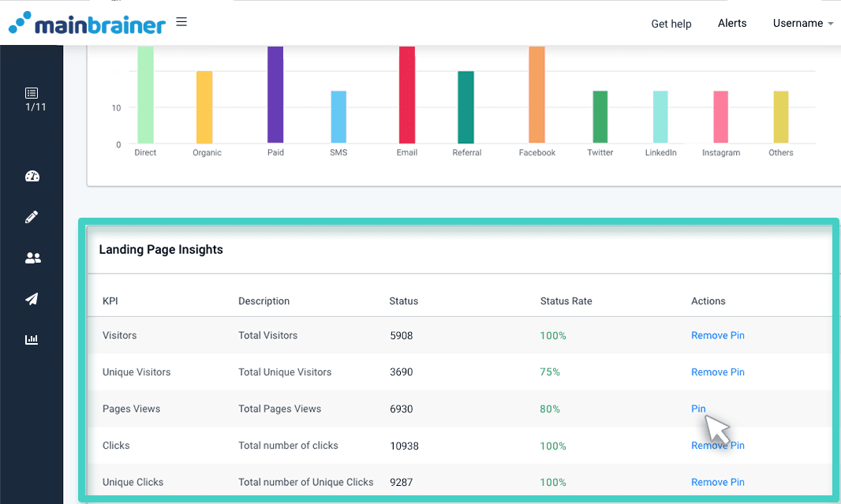The height and width of the screenshot is (504, 841).
Task: Open the contacts people icon in sidebar
Action: 32,258
